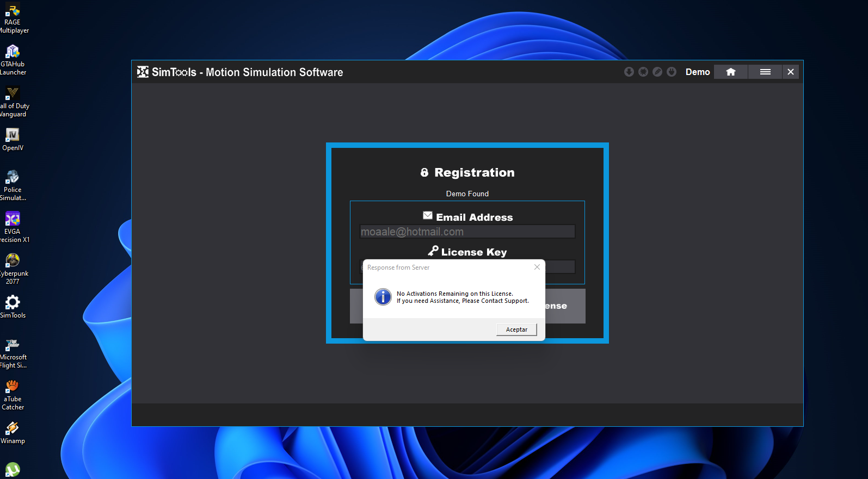Click the envelope icon beside Email Address
Viewport: 868px width, 479px height.
[428, 216]
